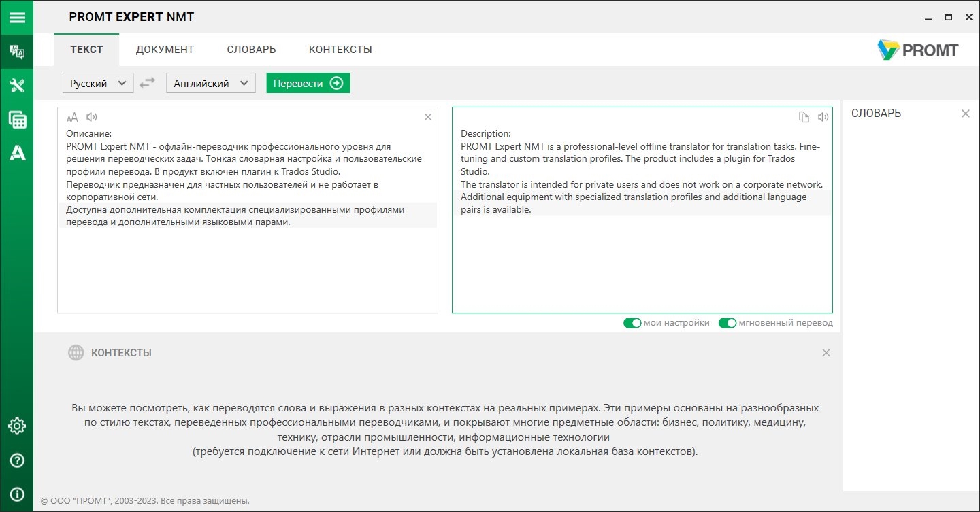The width and height of the screenshot is (980, 512).
Task: Open the tools wrench-and-screwdriver sidebar icon
Action: pyautogui.click(x=16, y=86)
